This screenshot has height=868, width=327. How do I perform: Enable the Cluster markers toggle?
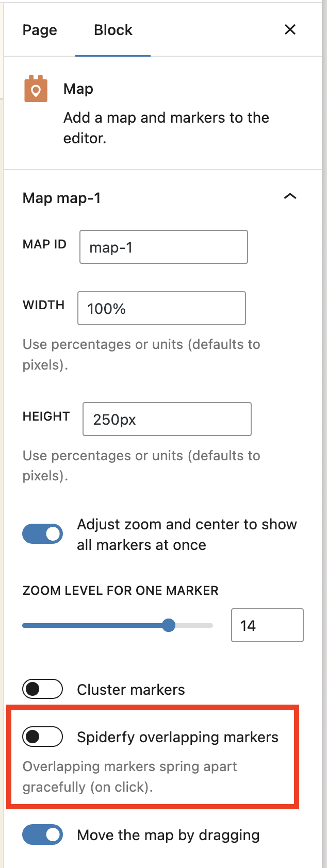pos(42,689)
